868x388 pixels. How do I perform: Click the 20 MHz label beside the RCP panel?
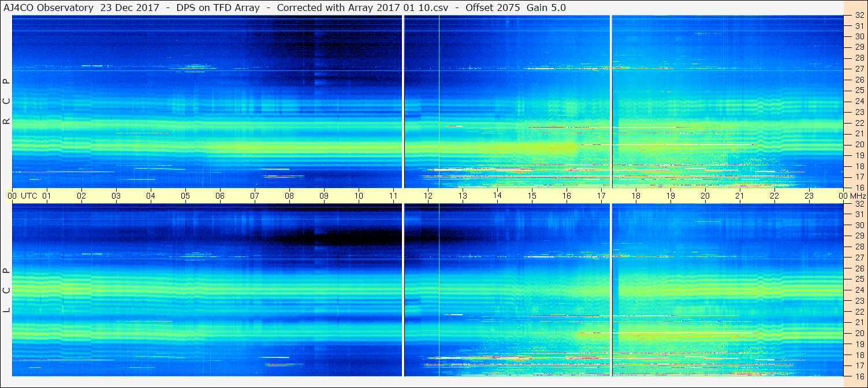pyautogui.click(x=859, y=144)
